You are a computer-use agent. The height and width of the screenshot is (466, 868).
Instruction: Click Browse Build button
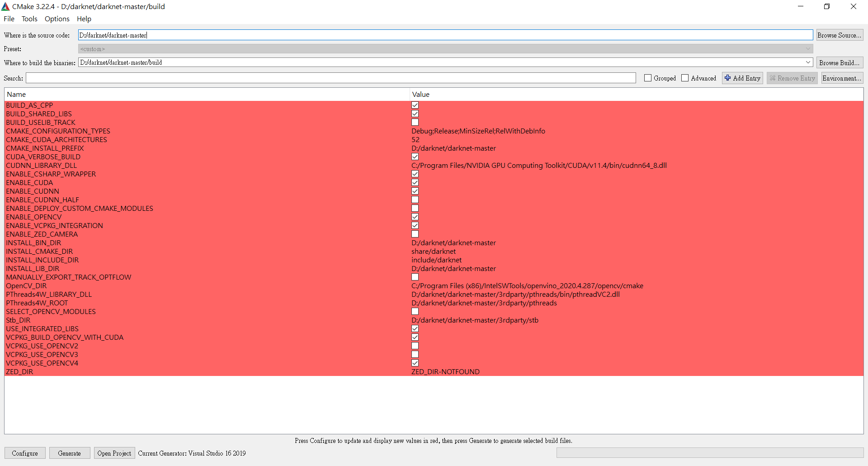840,63
